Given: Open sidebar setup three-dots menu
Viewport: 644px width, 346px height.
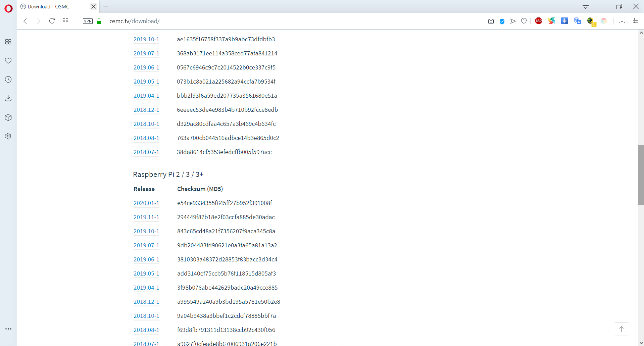Looking at the screenshot, I should (x=8, y=329).
